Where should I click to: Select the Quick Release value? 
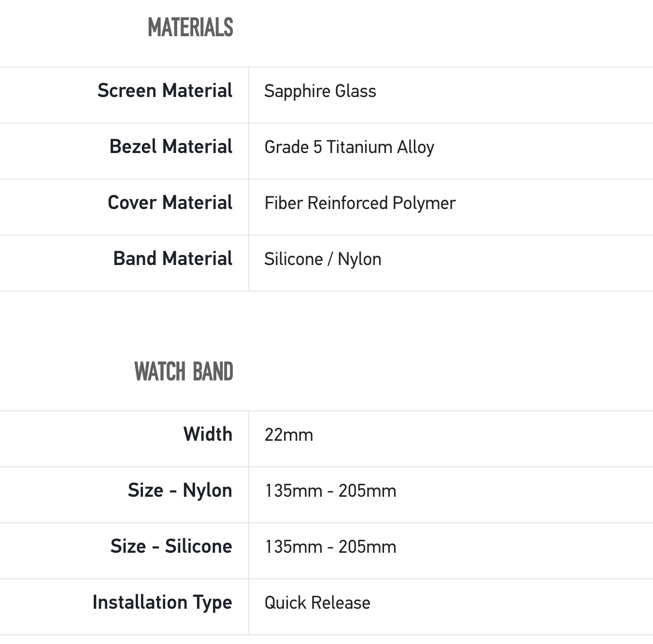(317, 603)
